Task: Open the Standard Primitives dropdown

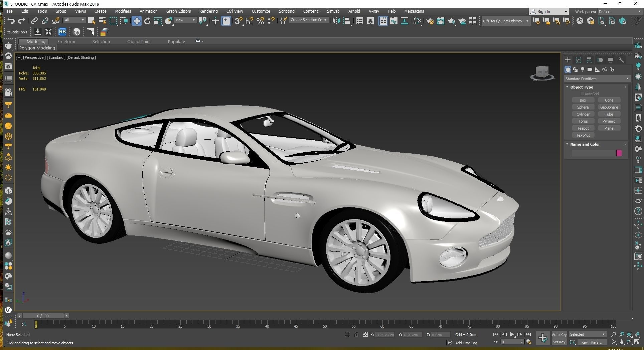Action: point(597,79)
